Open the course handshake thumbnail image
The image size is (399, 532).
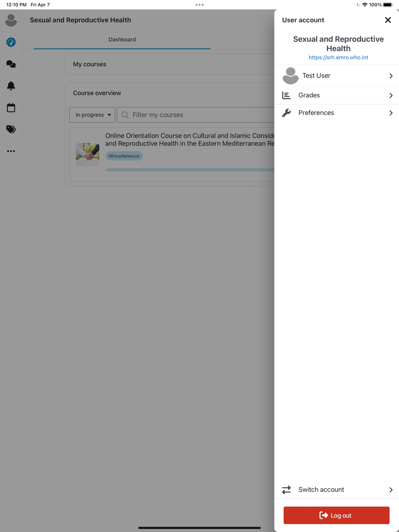pyautogui.click(x=87, y=154)
